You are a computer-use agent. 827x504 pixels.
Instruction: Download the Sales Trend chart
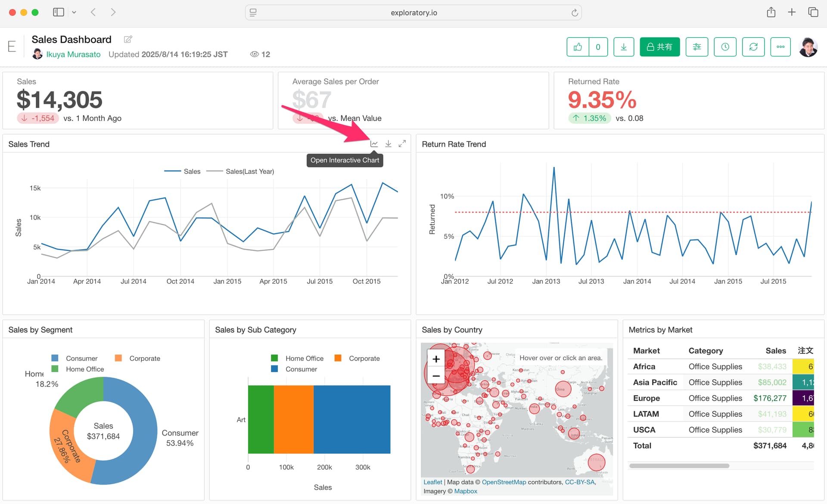click(x=388, y=144)
